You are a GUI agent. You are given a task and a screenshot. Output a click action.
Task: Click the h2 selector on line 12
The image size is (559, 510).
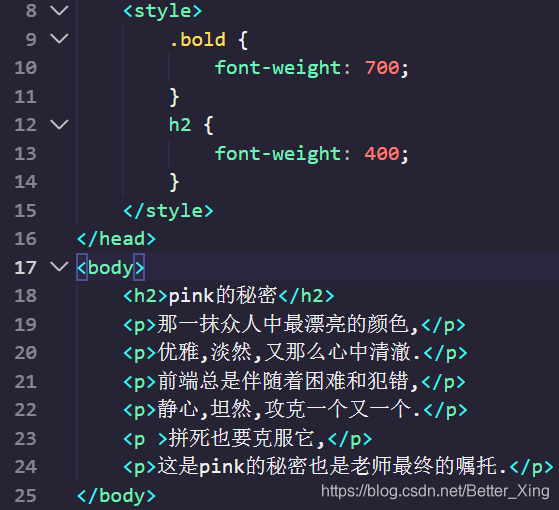pyautogui.click(x=180, y=125)
